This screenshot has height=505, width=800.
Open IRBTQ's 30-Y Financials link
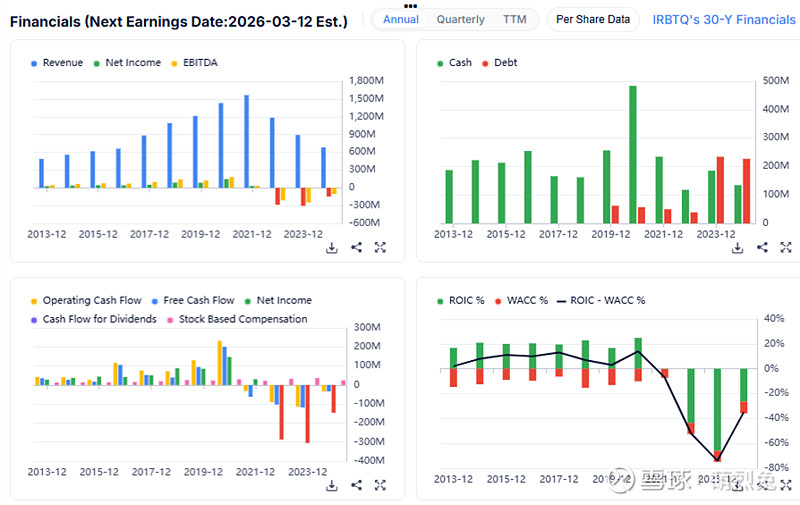[x=723, y=19]
